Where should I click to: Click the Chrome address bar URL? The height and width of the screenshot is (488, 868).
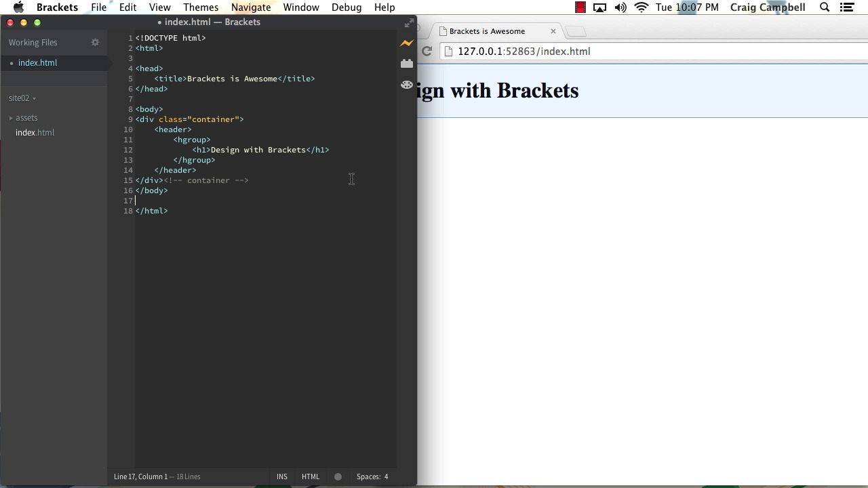[x=524, y=52]
